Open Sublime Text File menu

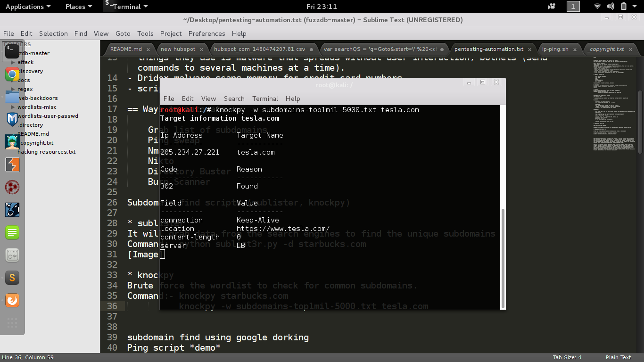point(8,33)
